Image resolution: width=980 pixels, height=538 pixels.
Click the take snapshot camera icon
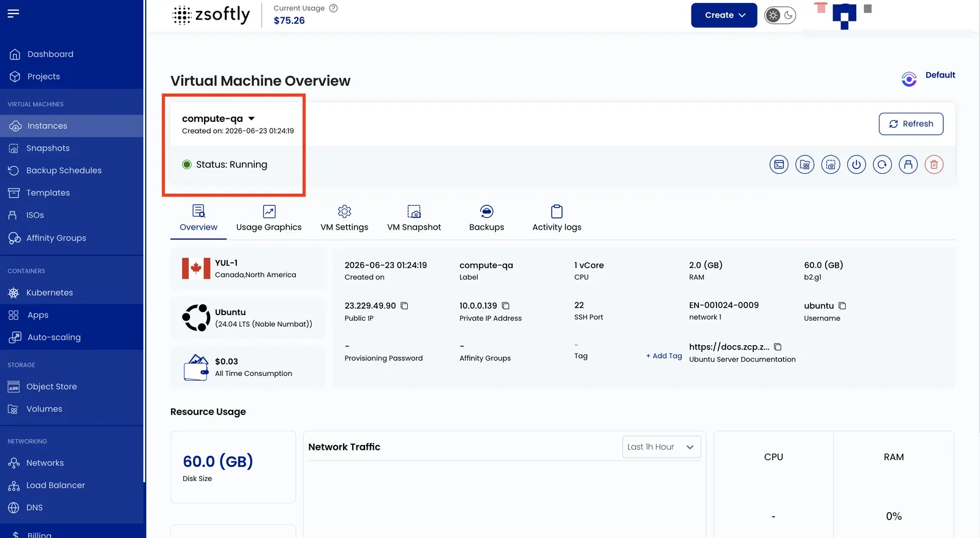tap(831, 165)
